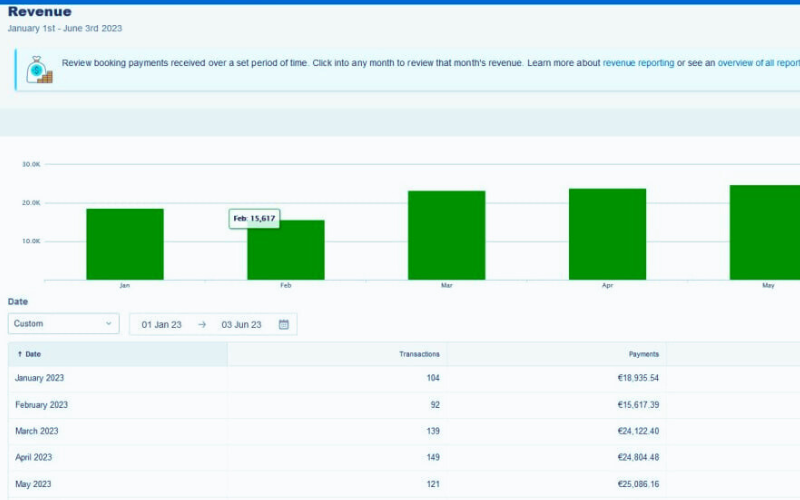800x500 pixels.
Task: Open the March 2023 revenue row
Action: 37,431
